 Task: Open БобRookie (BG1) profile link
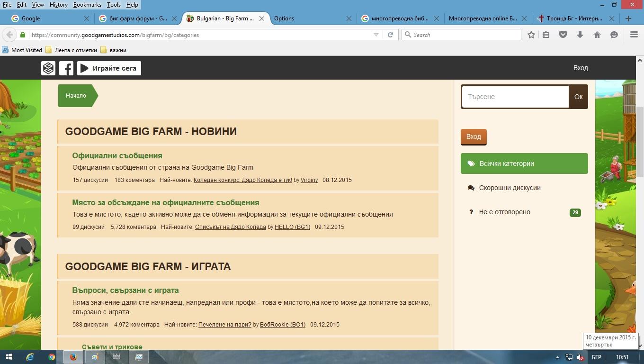283,325
